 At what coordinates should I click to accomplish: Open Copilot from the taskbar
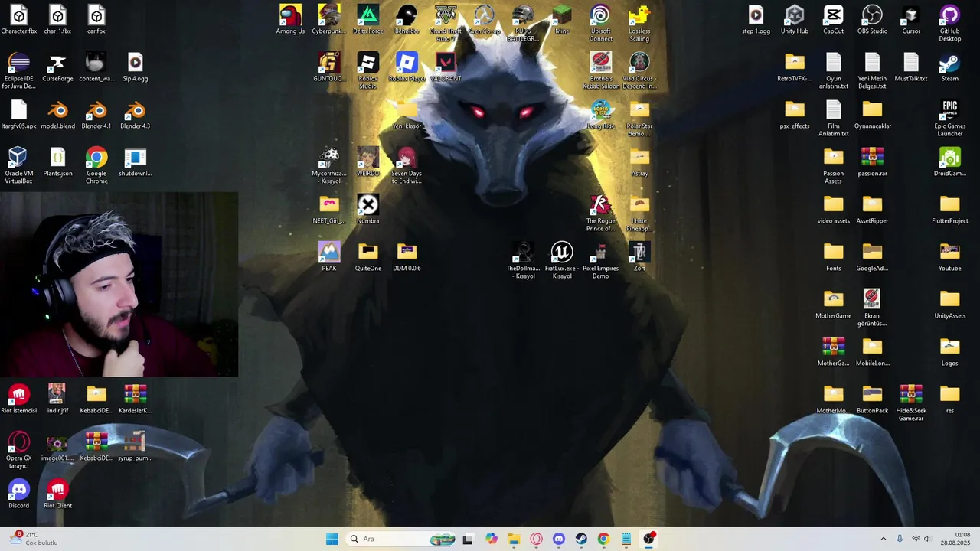tap(492, 539)
